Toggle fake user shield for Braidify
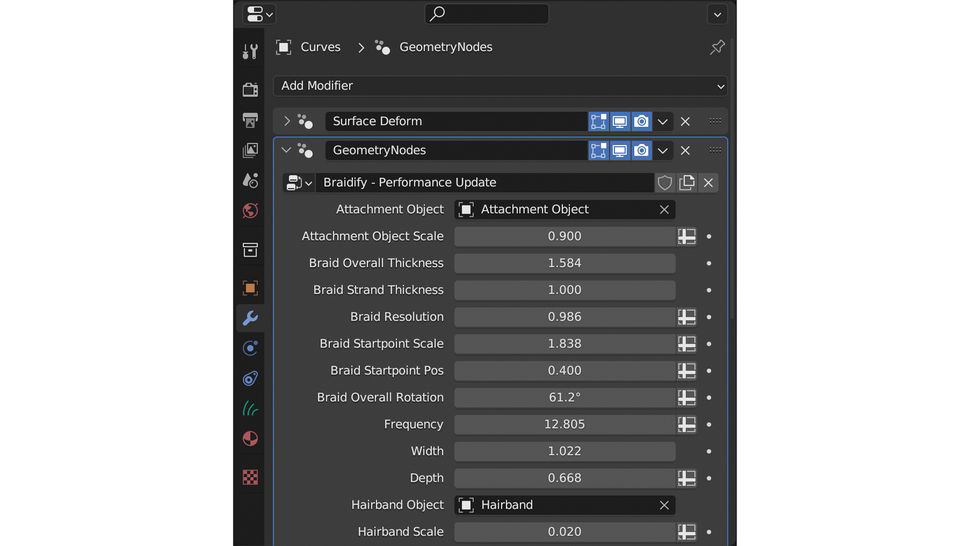This screenshot has width=970, height=546. point(665,183)
